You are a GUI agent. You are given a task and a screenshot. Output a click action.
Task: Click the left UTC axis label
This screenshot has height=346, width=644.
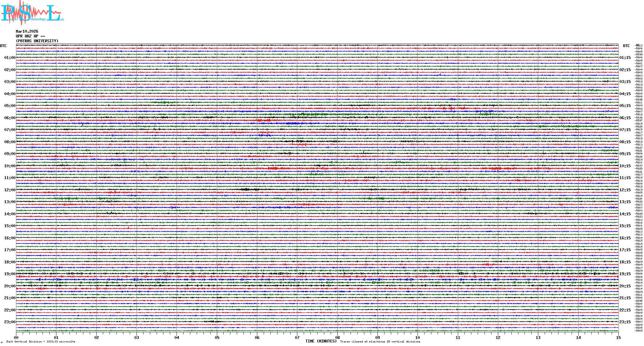point(3,46)
